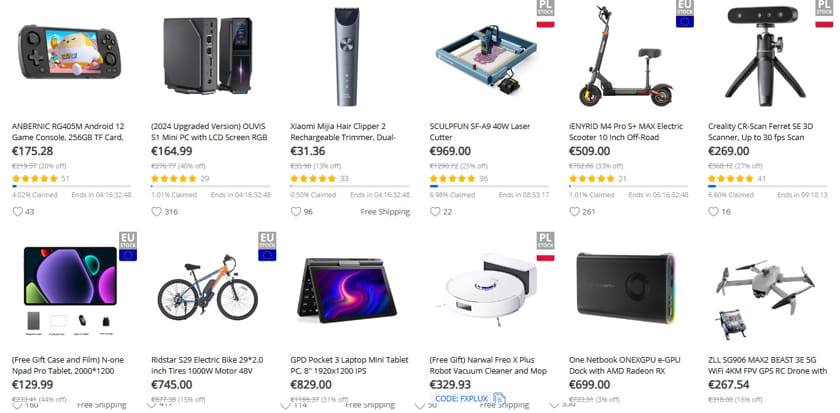Open One Netbook ONEXGPU e-GPU Dock link
Viewport: 840px width, 413px height.
point(624,365)
